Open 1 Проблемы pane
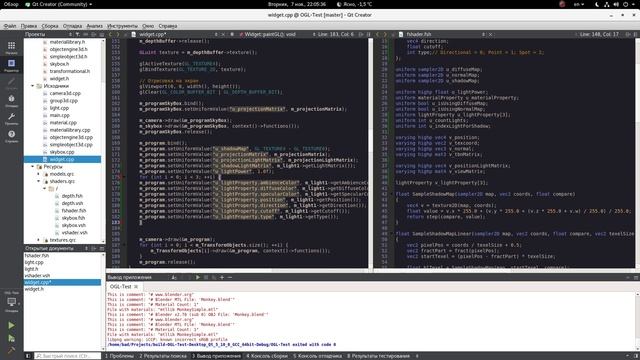The image size is (640, 360). (119, 356)
